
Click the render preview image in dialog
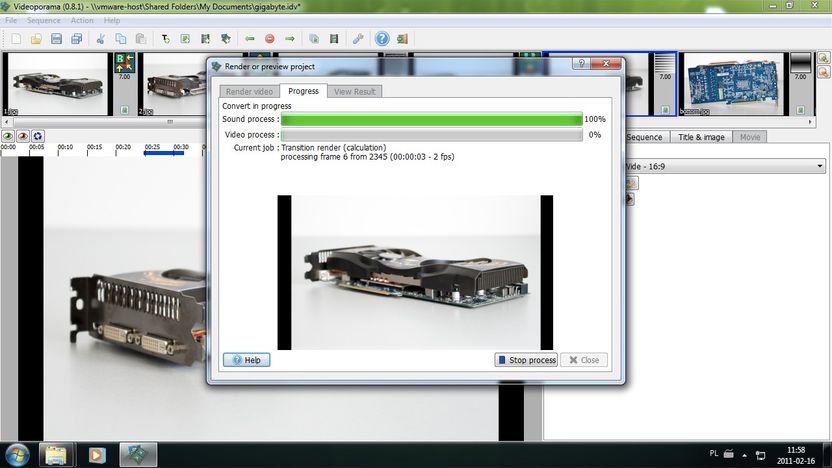415,272
